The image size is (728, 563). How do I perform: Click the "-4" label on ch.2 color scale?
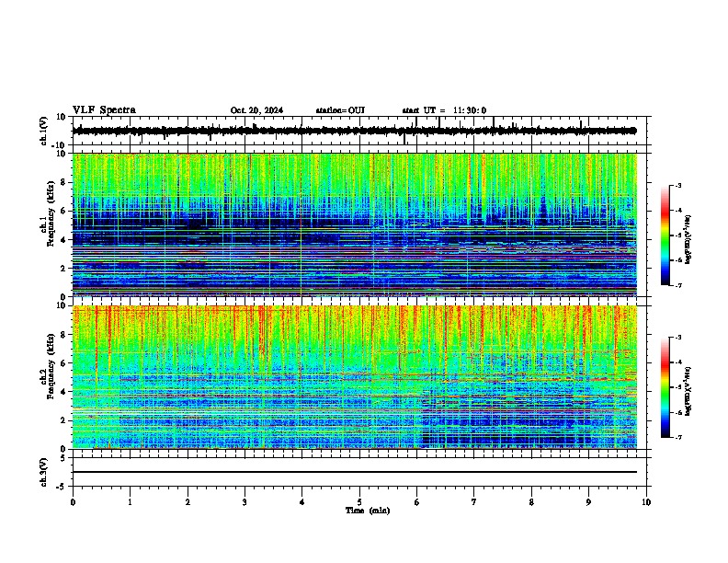point(677,362)
